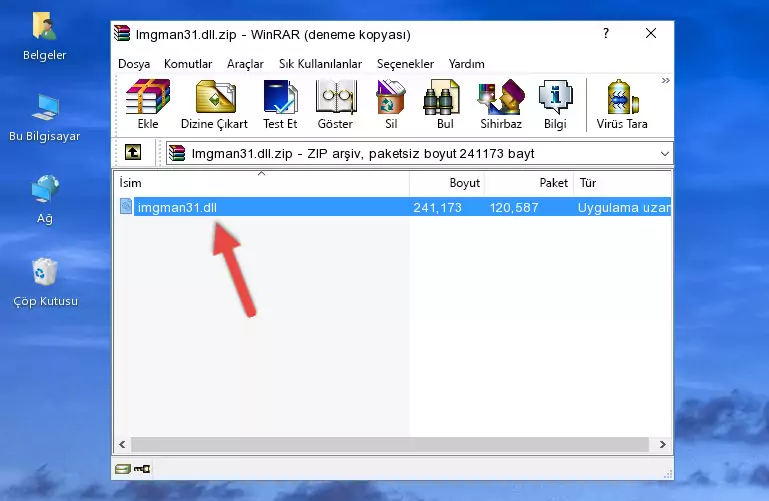The height and width of the screenshot is (501, 769).
Task: Select the Bu Bilgisayar desktop icon
Action: (x=45, y=118)
